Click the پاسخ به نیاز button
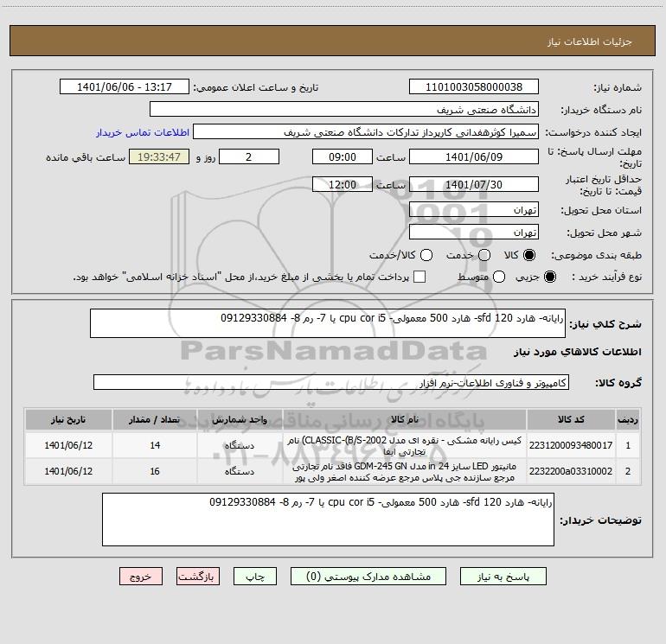The width and height of the screenshot is (666, 644). pyautogui.click(x=503, y=577)
